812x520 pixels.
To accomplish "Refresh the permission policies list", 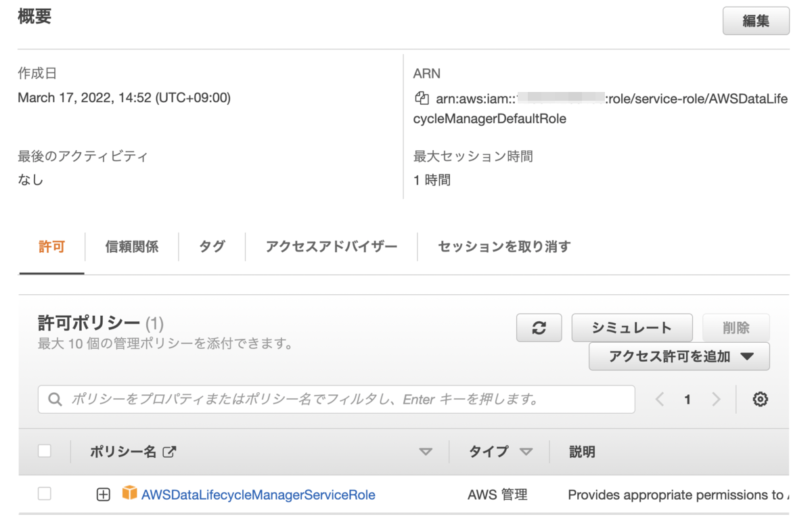I will pos(539,328).
